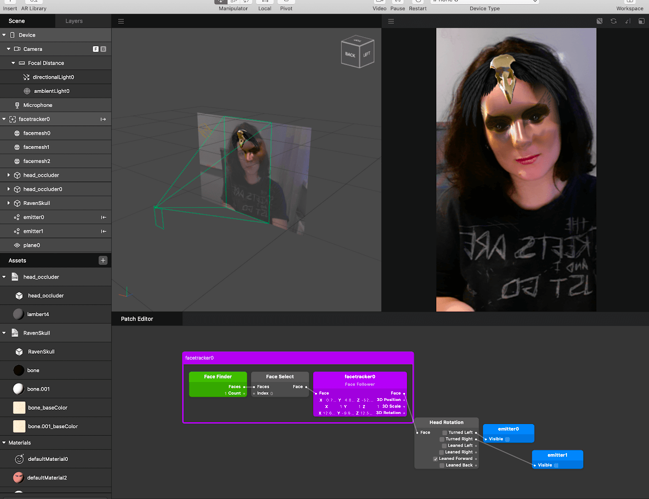
Task: Select the Microphone scene item
Action: coord(55,105)
